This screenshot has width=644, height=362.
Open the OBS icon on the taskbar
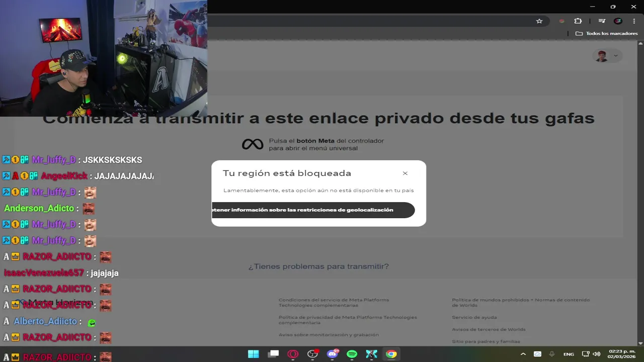pos(312,354)
